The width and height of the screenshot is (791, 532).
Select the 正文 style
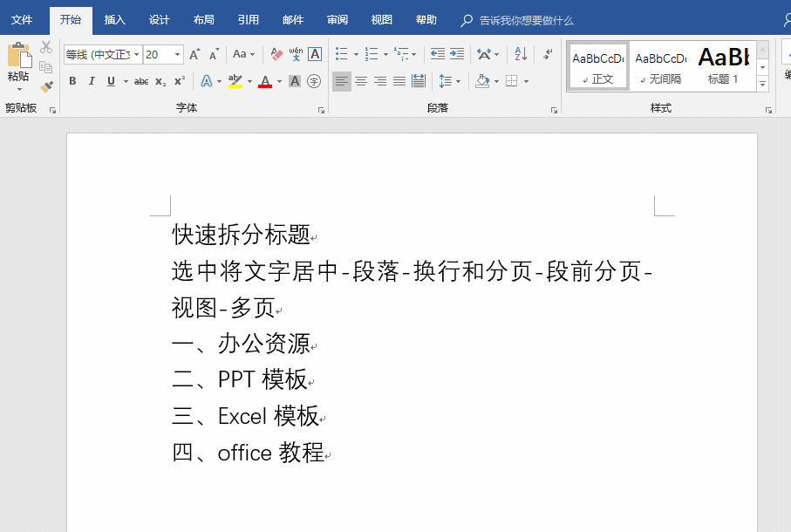pos(598,66)
